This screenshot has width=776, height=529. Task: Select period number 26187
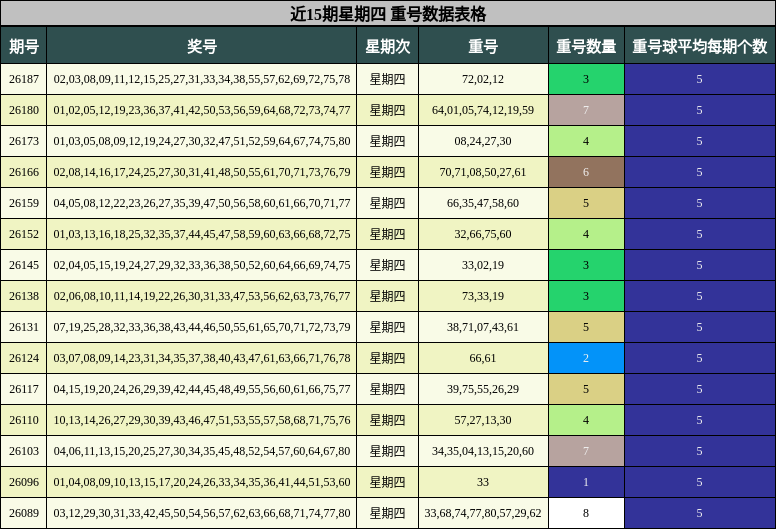click(24, 79)
